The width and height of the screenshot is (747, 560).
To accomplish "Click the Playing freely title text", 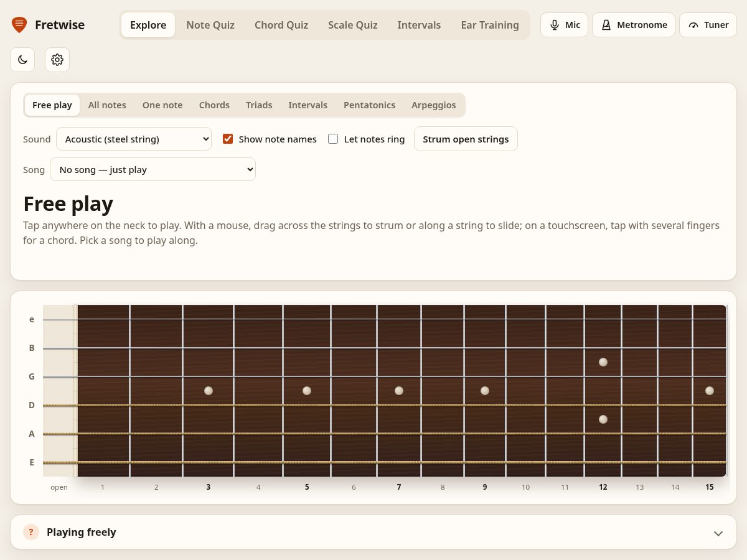I will pos(82,532).
